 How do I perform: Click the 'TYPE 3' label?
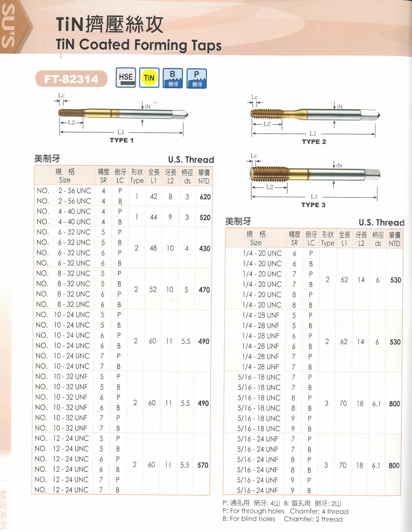tap(313, 205)
